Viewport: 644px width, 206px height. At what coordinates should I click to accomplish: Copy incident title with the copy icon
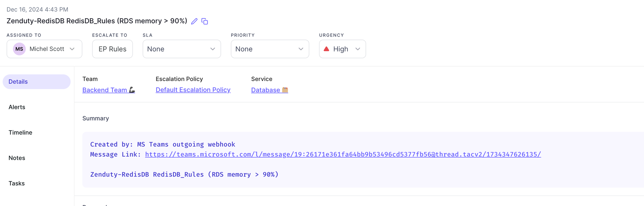point(204,21)
